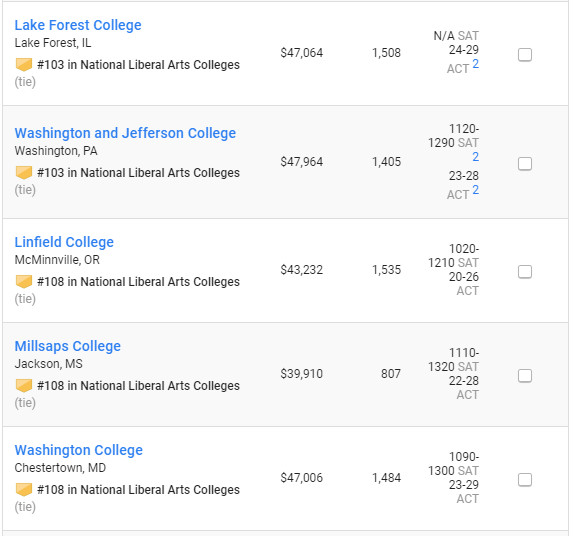Visit the Linfield College link
577x536 pixels.
coord(64,242)
